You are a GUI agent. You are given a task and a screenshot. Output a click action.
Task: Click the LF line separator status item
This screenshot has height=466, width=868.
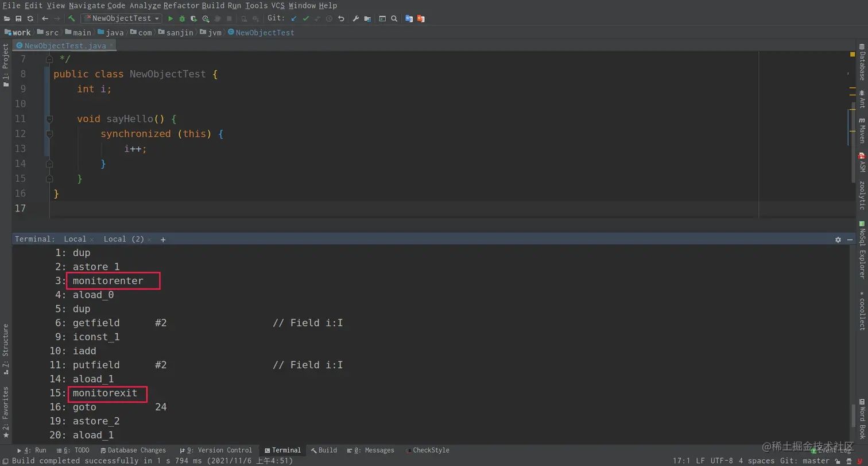[700, 461]
